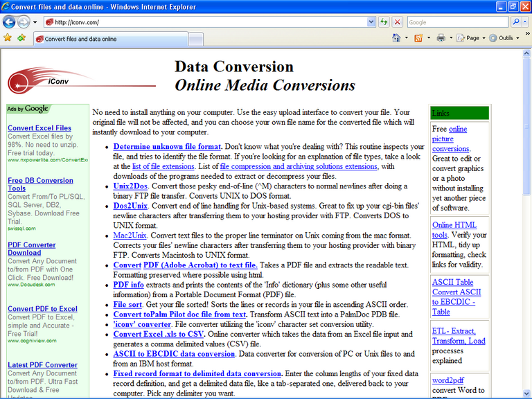The image size is (532, 399).
Task: Open 'ETL- Extract, Transform, Load' sidebar link
Action: (459, 336)
